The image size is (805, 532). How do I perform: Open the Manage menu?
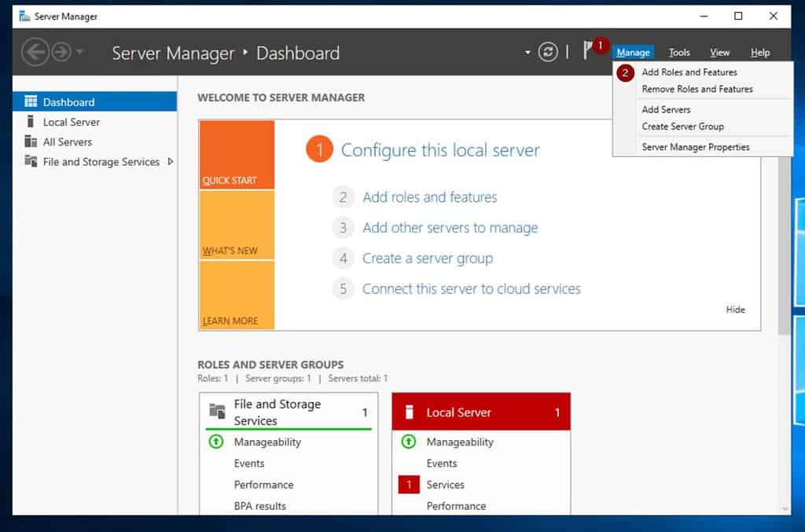[633, 53]
